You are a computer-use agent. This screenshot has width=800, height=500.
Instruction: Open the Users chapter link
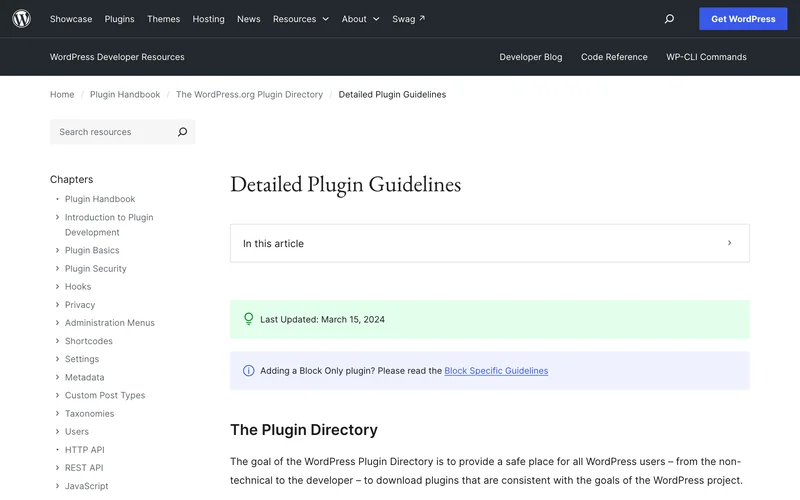77,431
